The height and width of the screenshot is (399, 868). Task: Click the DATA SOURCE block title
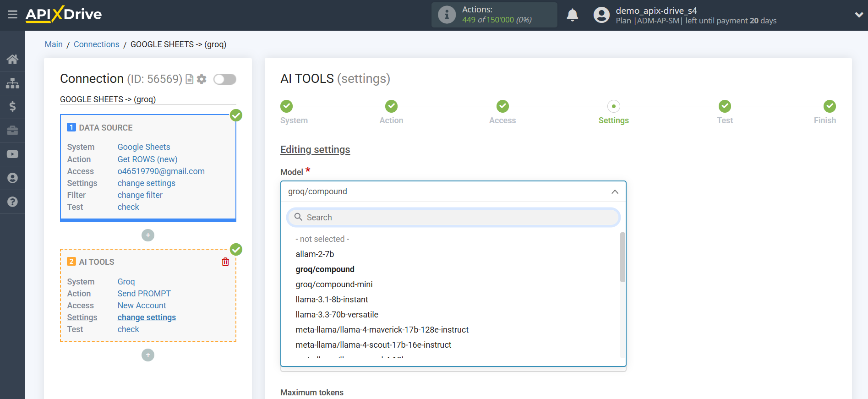tap(106, 128)
